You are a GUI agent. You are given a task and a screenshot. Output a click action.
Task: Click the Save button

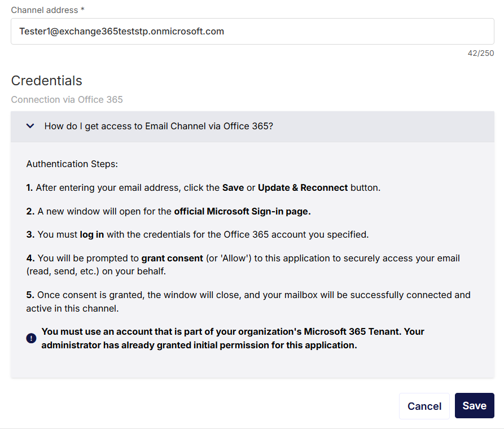click(474, 405)
